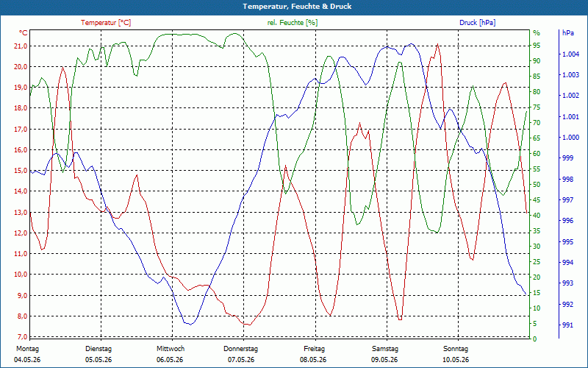The image size is (588, 368).
Task: Click the '9,0' temperature axis value
Action: coord(22,296)
